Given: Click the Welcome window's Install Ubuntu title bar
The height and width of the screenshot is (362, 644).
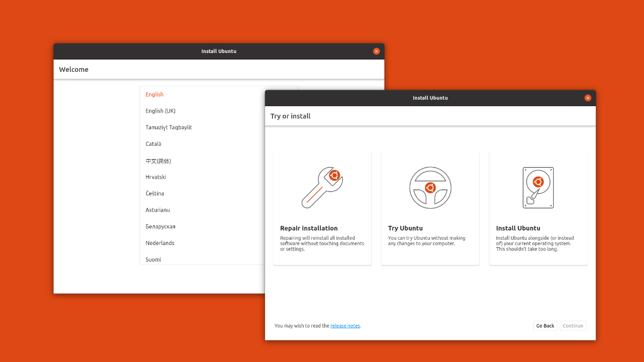Looking at the screenshot, I should click(219, 51).
